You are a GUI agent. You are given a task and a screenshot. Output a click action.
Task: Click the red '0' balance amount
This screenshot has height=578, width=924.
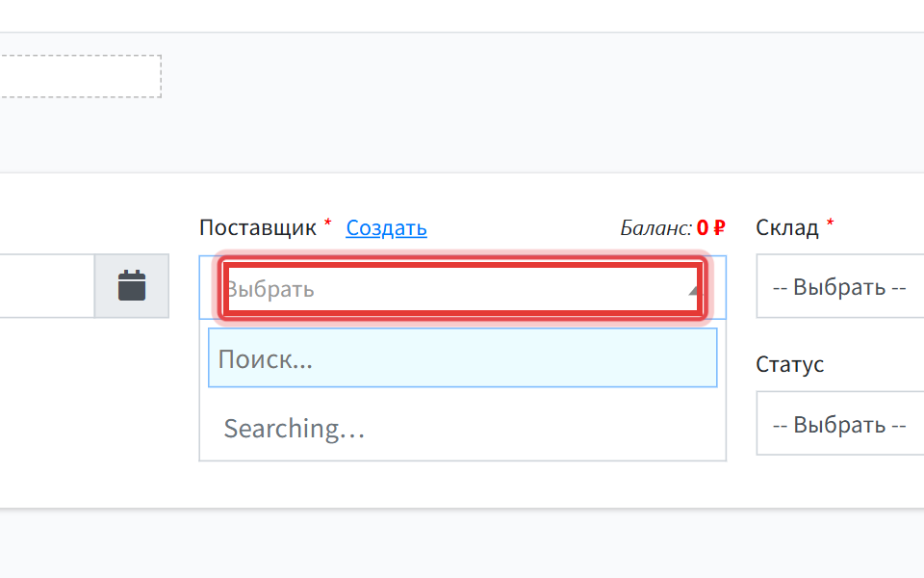click(703, 227)
